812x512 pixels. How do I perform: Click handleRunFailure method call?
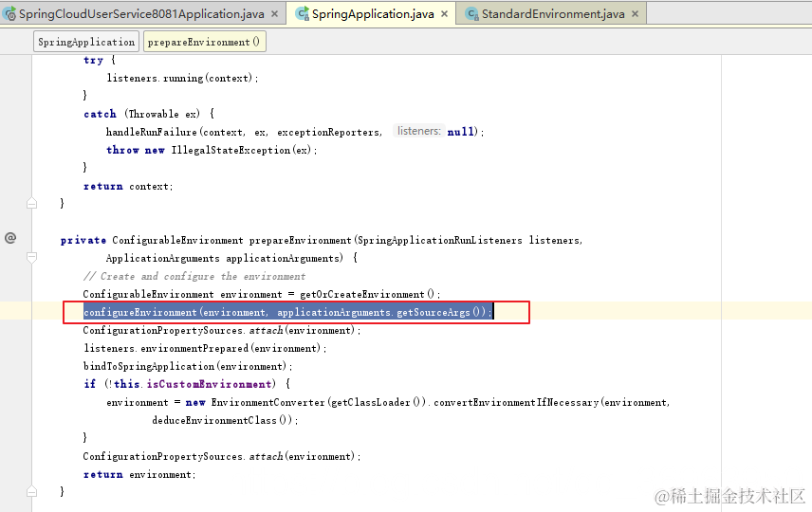151,132
